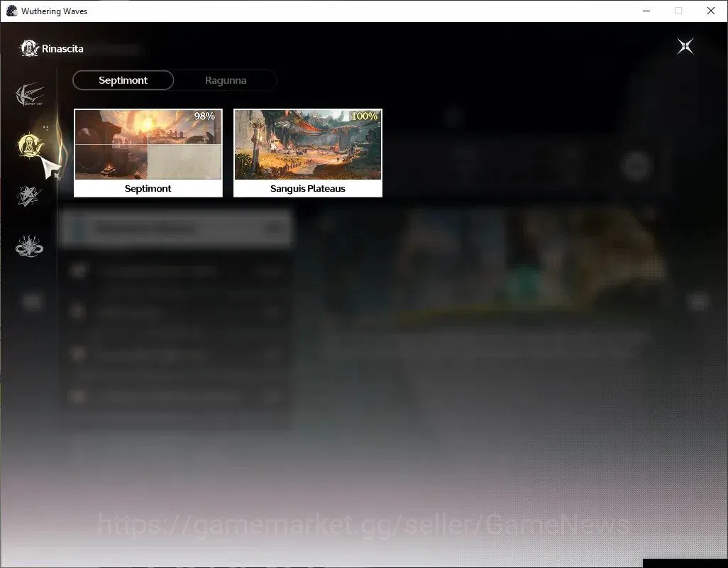Select the golden Rinascita emblem in sidebar

coord(30,146)
